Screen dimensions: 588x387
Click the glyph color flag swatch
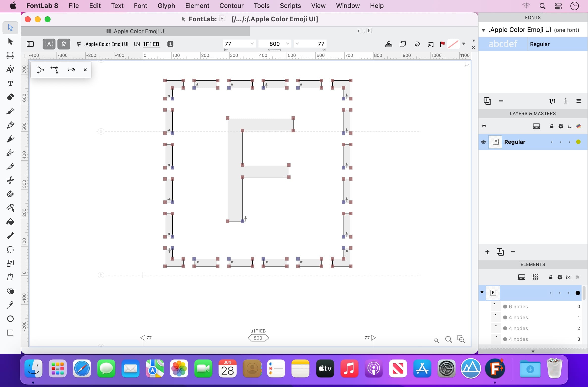click(453, 44)
